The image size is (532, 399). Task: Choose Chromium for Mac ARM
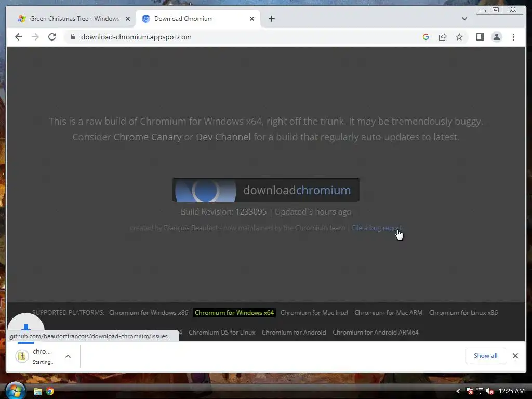(x=389, y=312)
